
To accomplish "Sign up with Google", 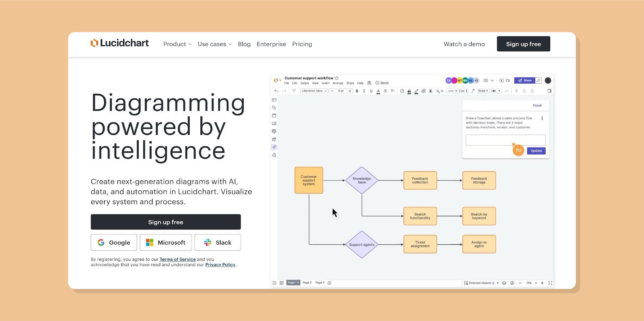I will (114, 242).
